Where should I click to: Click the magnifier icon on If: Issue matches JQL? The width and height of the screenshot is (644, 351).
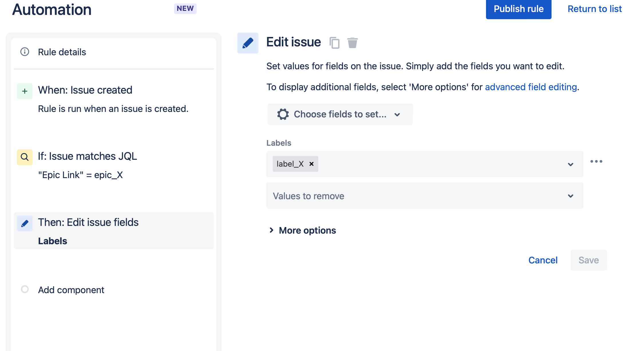pos(25,157)
